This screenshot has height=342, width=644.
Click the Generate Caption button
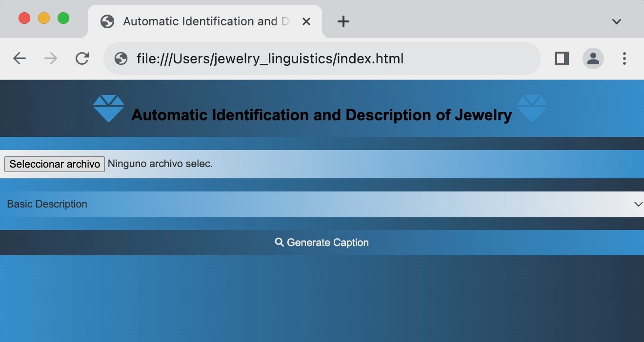coord(322,243)
